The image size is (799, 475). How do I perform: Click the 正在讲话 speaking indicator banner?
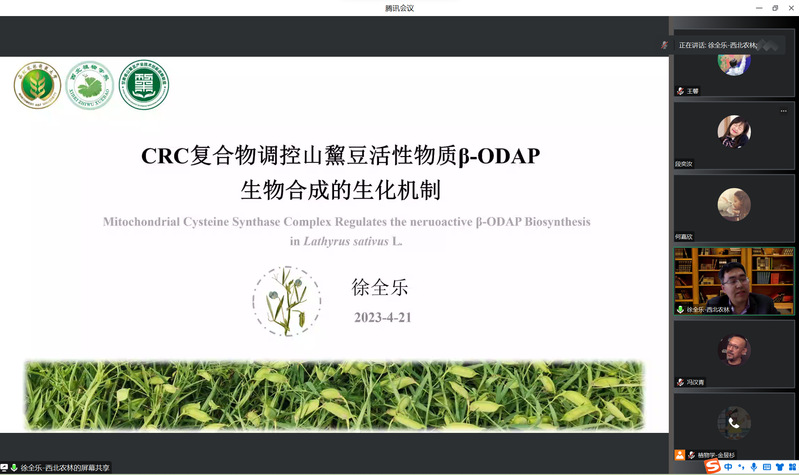coord(715,45)
